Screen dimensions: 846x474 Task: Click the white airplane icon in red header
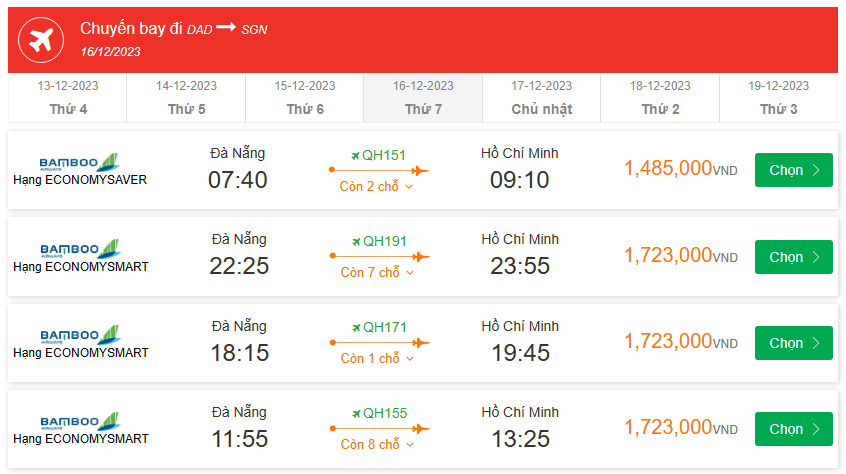[41, 41]
